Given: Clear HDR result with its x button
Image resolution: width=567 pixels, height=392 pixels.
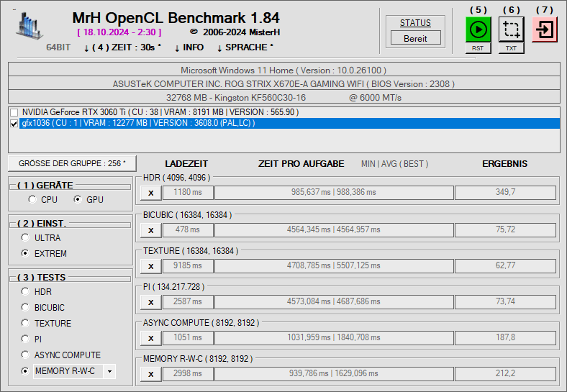Looking at the screenshot, I should tap(151, 193).
